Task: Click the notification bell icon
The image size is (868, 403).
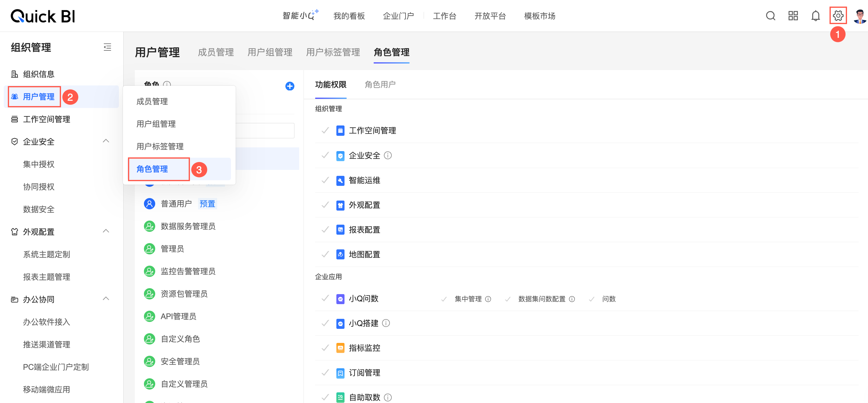Action: 815,16
